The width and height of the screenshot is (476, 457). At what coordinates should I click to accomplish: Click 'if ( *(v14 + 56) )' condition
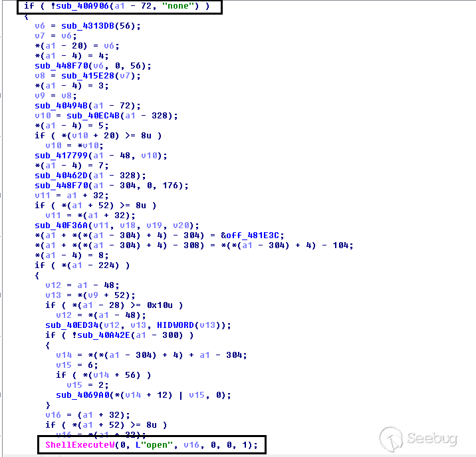(104, 375)
